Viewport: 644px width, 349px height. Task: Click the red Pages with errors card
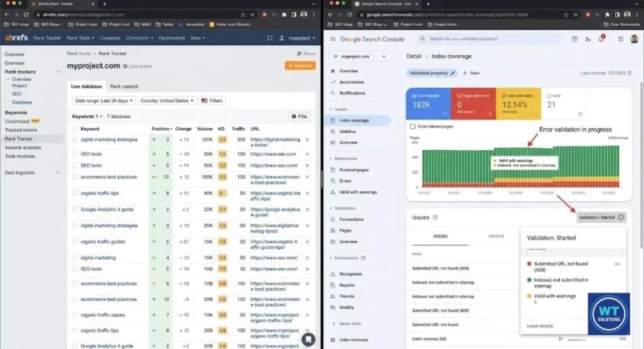point(473,104)
